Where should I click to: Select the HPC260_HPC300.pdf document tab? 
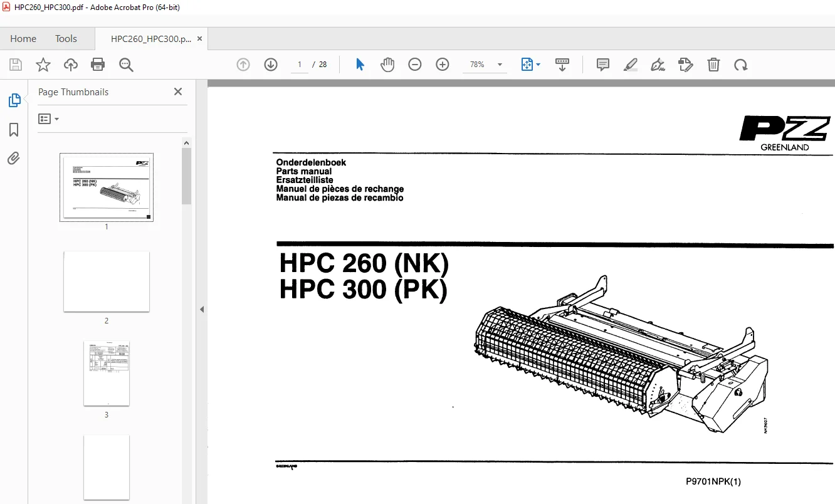151,38
